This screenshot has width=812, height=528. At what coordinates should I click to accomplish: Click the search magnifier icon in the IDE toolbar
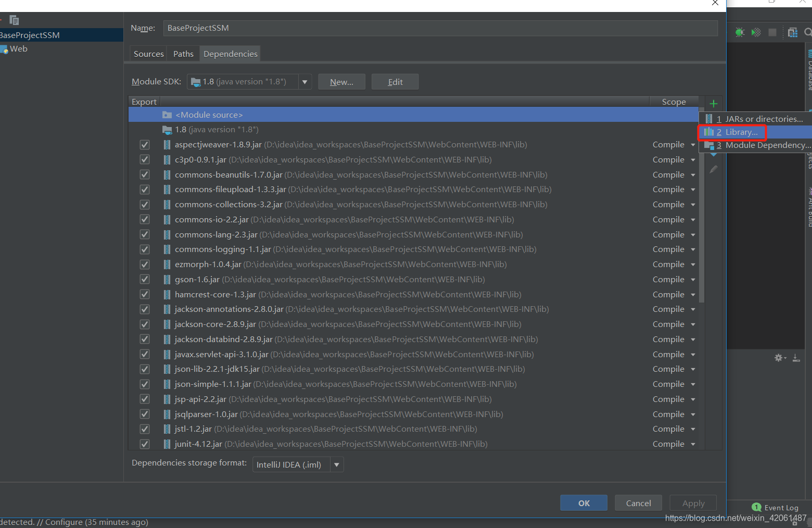808,32
